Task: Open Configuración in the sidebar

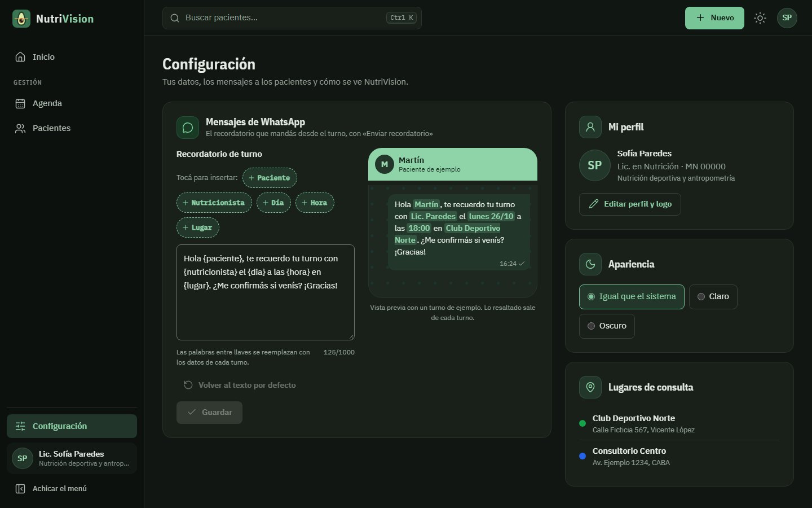Action: pos(72,426)
